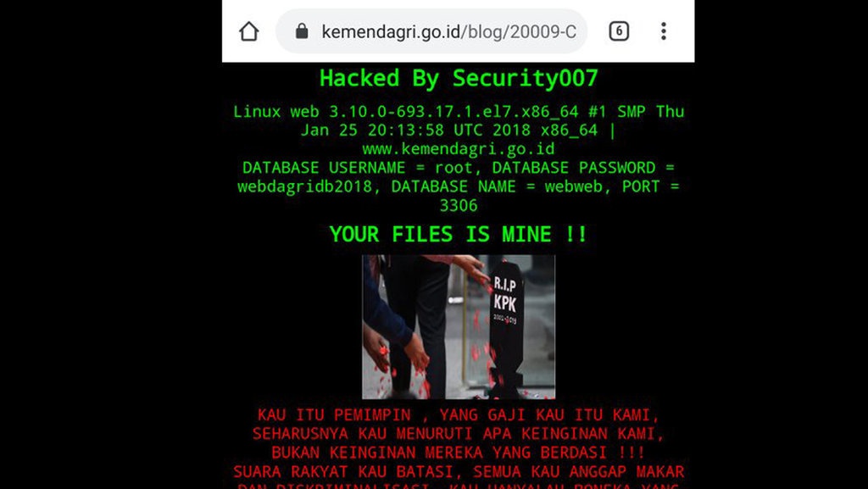Click the red 'KAU ITU PEMIMPIN' line
Image resolution: width=868 pixels, height=489 pixels.
coord(459,414)
